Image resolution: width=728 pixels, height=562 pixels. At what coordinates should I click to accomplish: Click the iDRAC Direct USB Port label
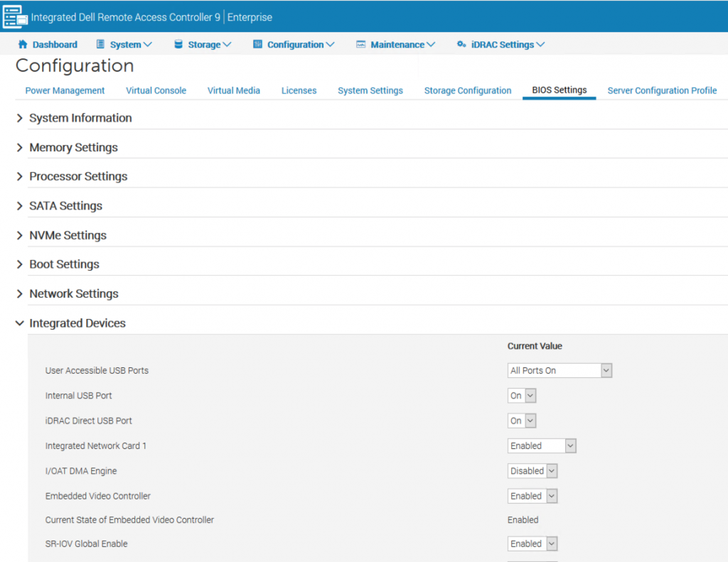point(89,421)
